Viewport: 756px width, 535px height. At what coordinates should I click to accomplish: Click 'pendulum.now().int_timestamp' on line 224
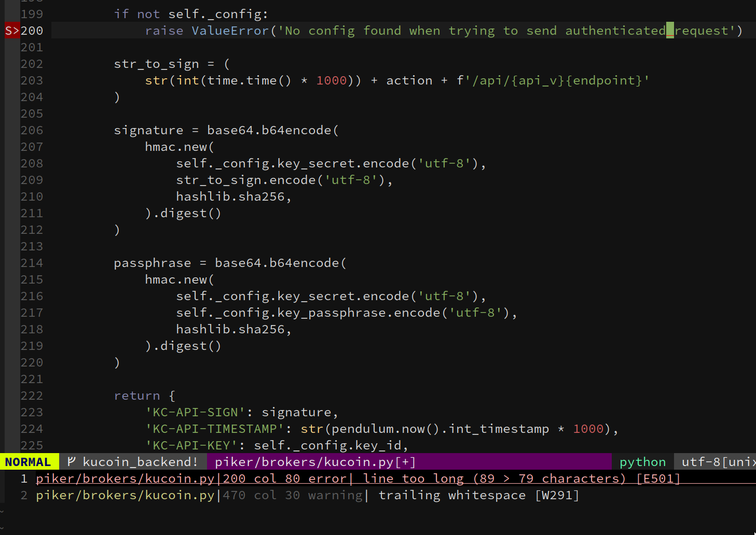click(x=440, y=429)
